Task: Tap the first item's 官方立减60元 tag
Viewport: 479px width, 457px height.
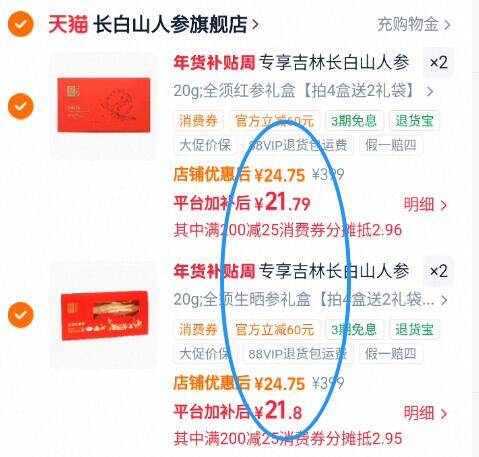Action: 275,121
